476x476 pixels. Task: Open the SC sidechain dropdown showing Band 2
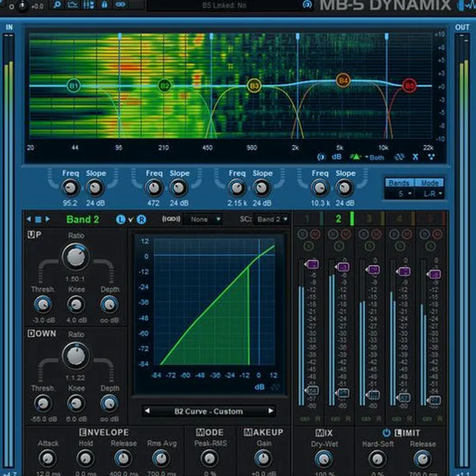pos(272,219)
